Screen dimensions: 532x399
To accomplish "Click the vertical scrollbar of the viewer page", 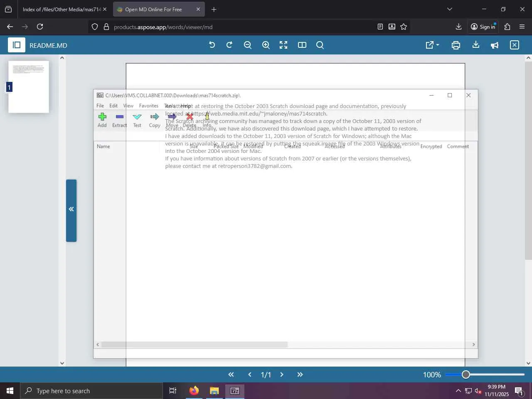I will tap(528, 161).
